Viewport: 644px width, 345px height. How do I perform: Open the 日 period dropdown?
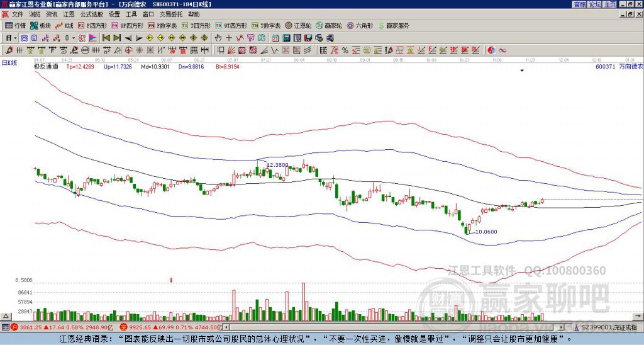[11, 38]
